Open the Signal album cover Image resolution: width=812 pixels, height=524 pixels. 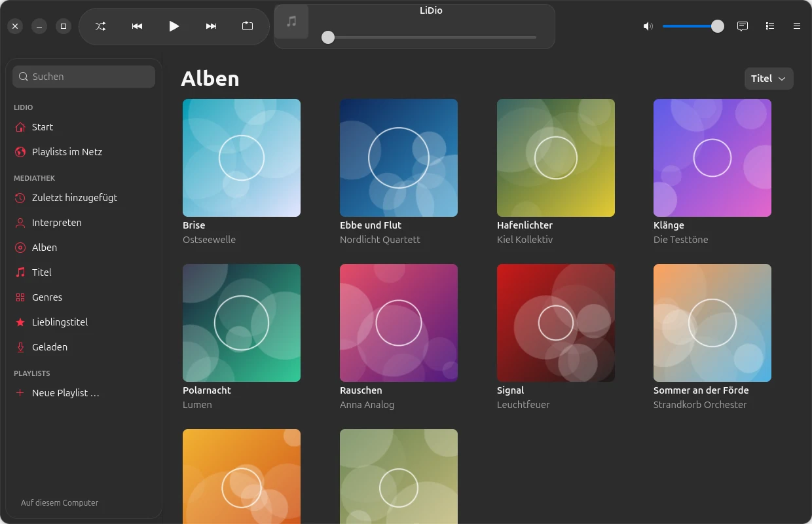click(556, 323)
